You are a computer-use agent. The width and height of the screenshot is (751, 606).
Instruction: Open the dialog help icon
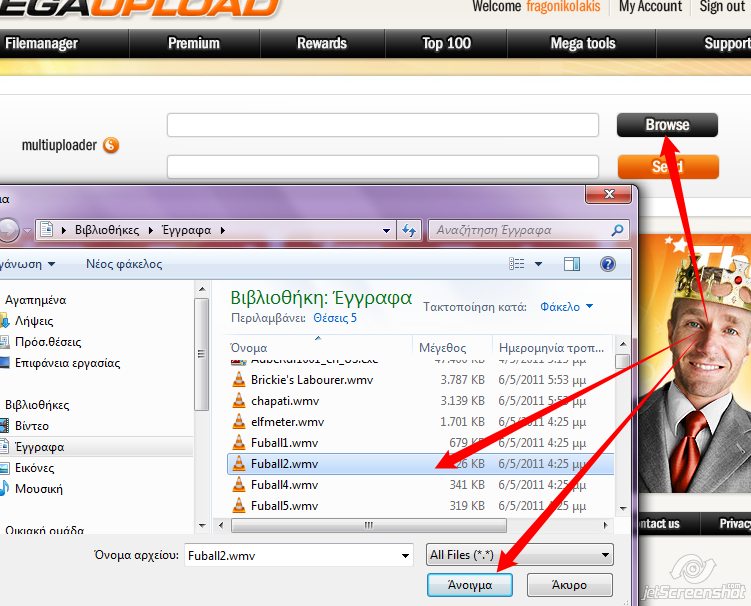[x=607, y=264]
